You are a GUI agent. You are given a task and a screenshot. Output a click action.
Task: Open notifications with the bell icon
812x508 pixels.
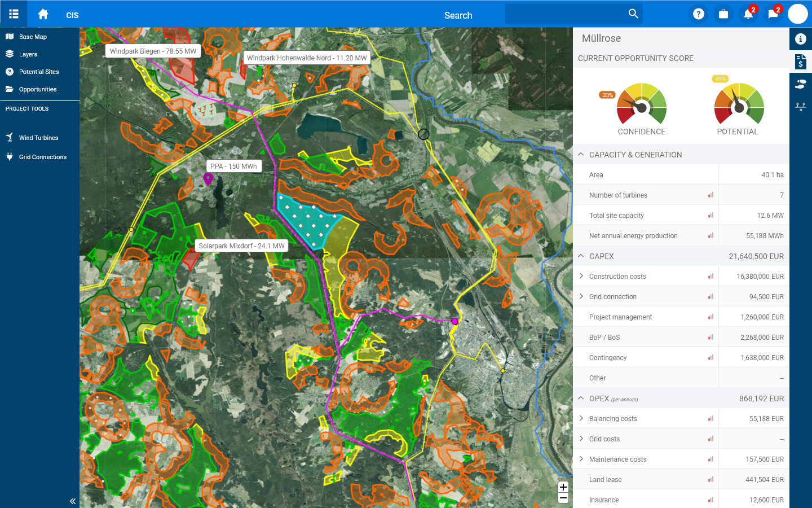(748, 14)
